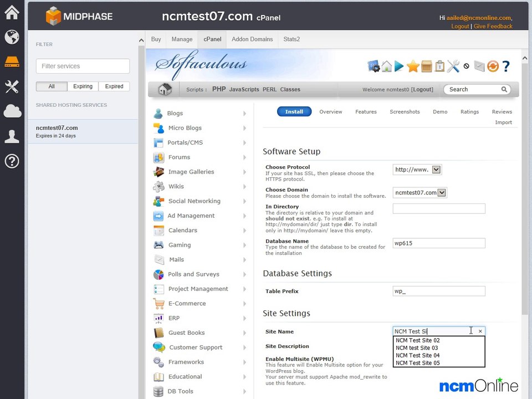Viewport: 532px width, 399px height.
Task: Click the magnifier icon in Search box
Action: (x=504, y=89)
